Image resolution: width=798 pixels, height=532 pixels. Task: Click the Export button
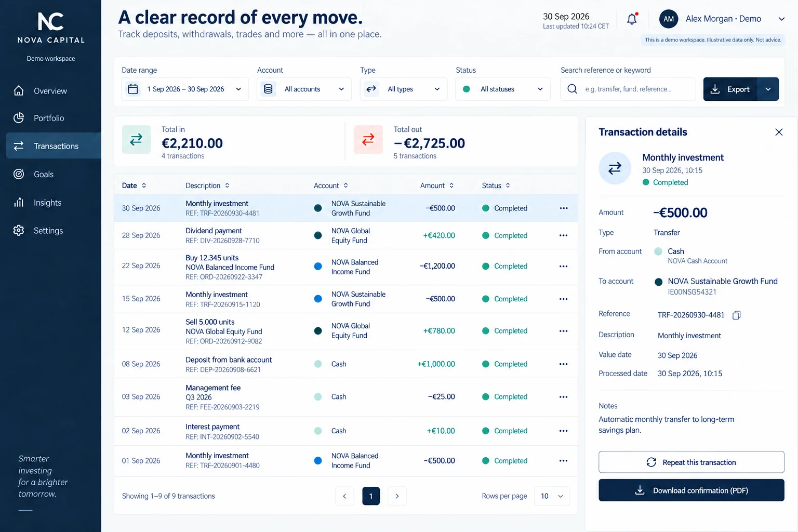coord(730,89)
